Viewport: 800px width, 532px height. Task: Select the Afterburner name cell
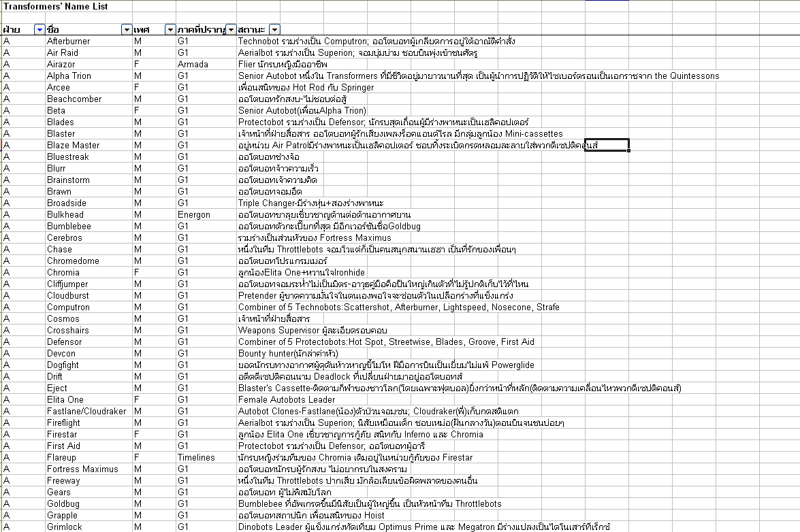(89, 41)
